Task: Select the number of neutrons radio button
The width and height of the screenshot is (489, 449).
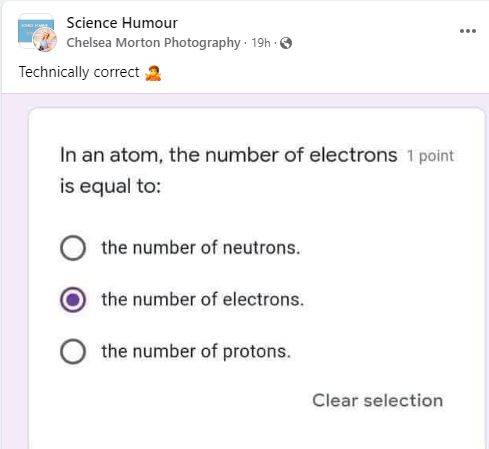Action: [73, 248]
